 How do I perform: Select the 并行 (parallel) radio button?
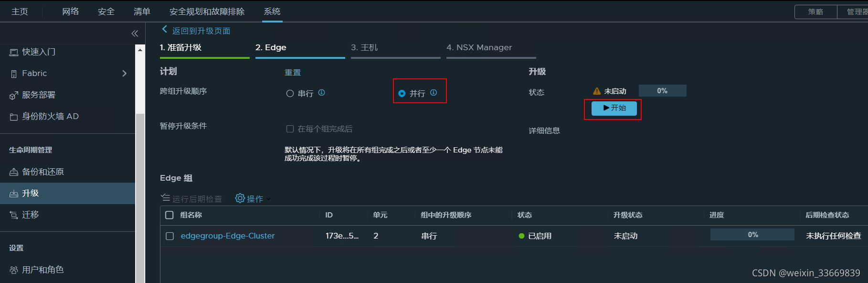pos(402,94)
